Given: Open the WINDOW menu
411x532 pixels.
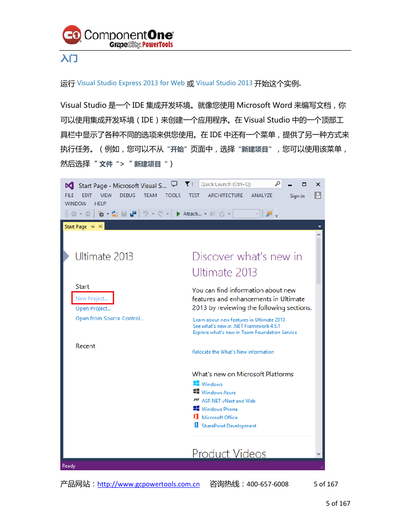Looking at the screenshot, I should 75,204.
